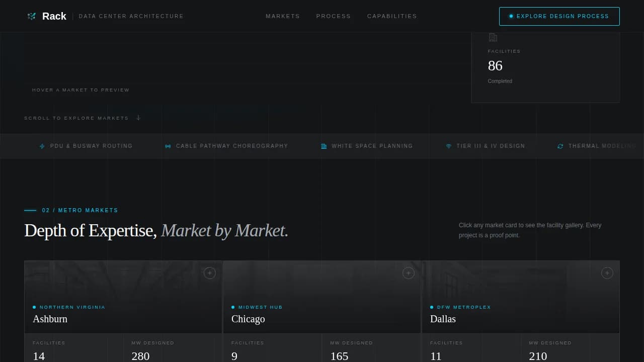
Task: Click 'SCROLL TO EXPLORE MARKETS' text
Action: [76, 118]
